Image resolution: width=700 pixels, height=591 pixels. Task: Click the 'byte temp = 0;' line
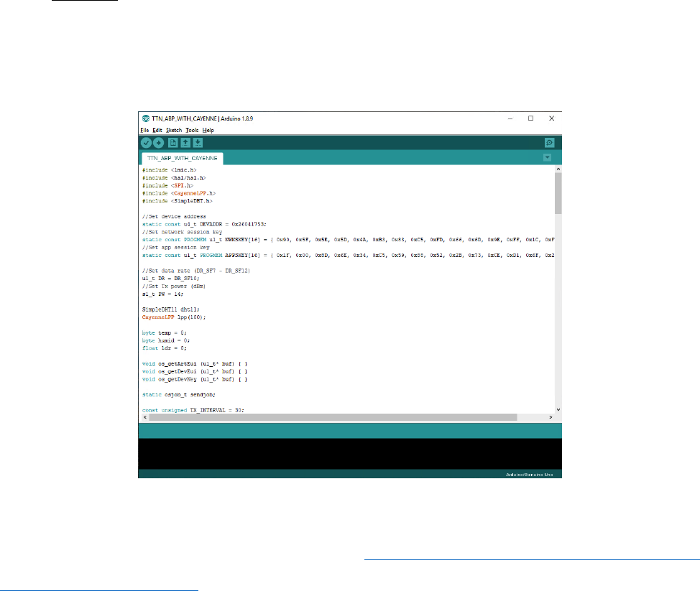[x=165, y=333]
